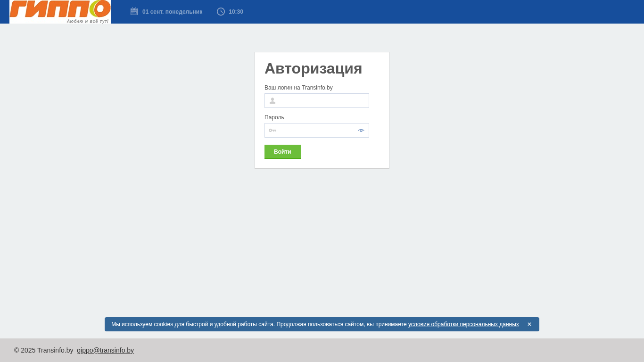Screen dimensions: 644x362
Task: Click the Ваш логин на Transinfo.by label
Action: tap(298, 88)
